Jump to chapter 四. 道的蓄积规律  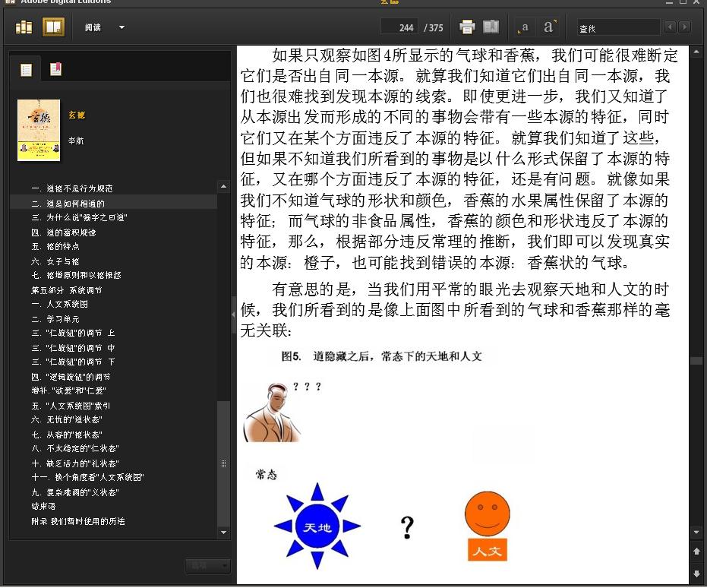63,232
